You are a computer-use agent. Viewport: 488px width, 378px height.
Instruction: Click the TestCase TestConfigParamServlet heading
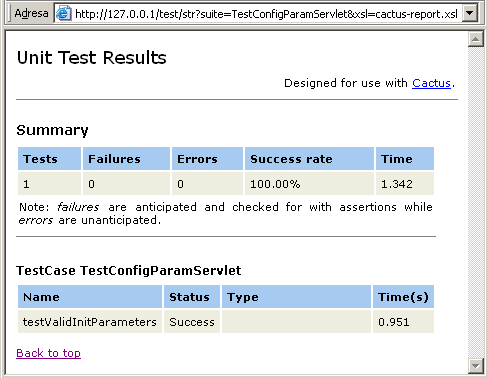[x=129, y=271]
